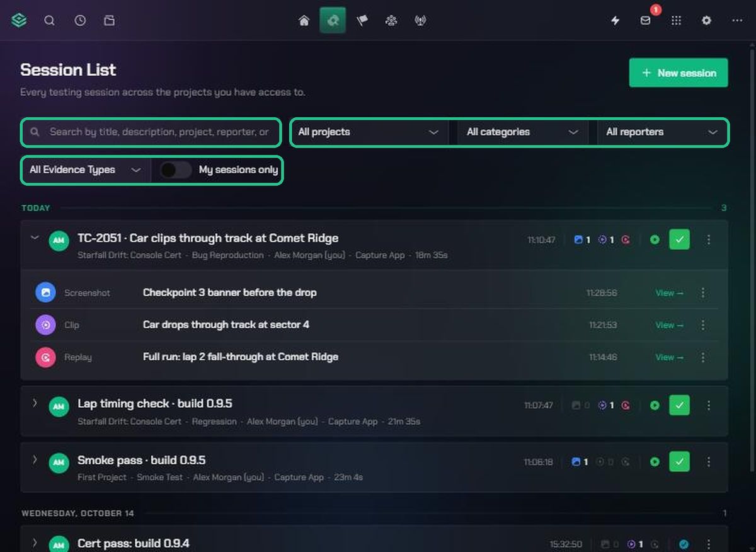Toggle My sessions only switch
Image resolution: width=756 pixels, height=552 pixels.
click(x=175, y=170)
